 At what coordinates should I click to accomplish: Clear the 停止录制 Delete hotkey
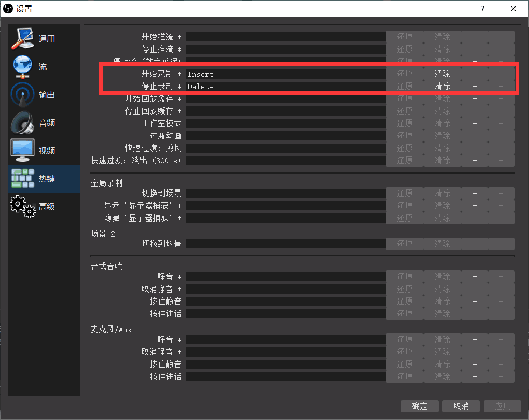442,86
